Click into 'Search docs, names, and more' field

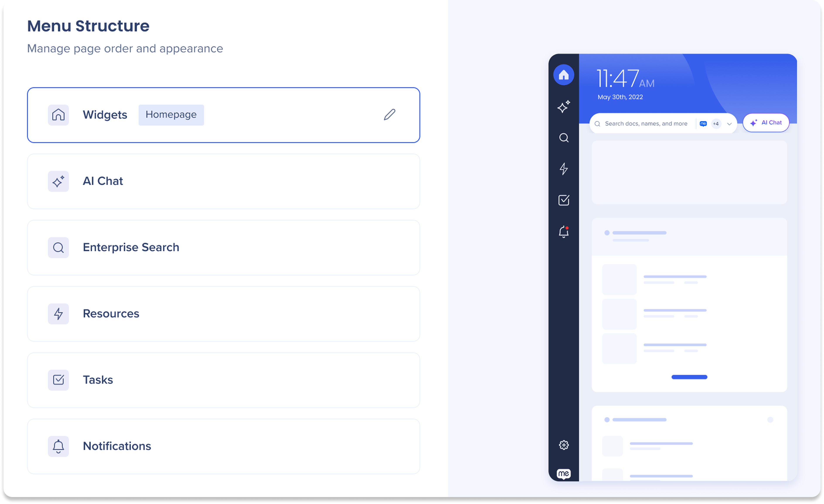pos(646,124)
